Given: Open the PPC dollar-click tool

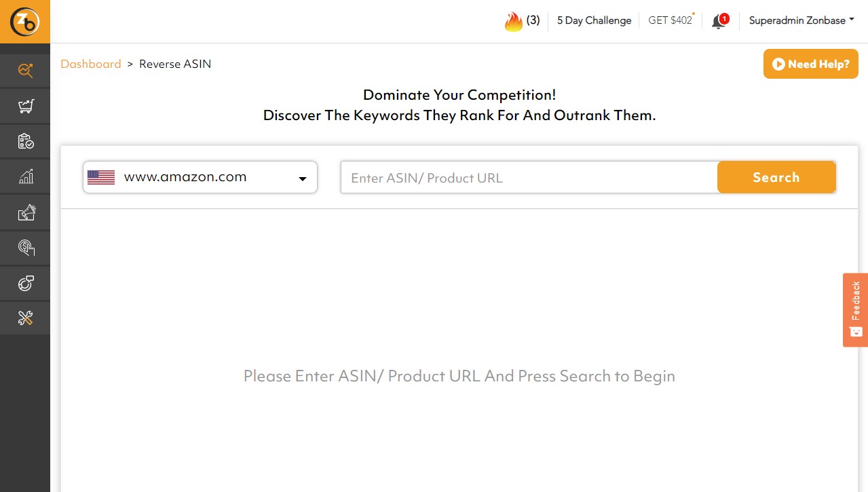Looking at the screenshot, I should [x=25, y=247].
